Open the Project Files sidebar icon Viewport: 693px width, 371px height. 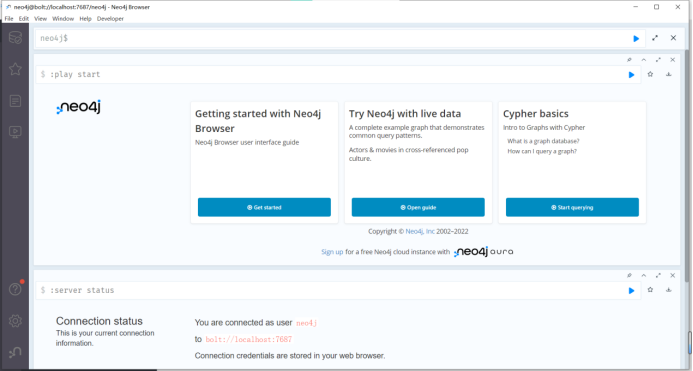(x=15, y=101)
